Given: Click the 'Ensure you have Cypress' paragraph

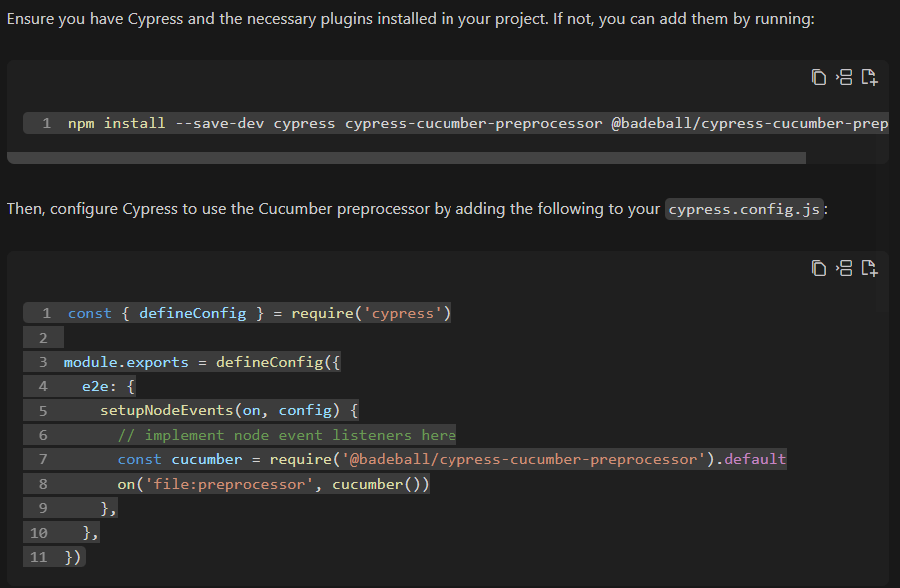Looking at the screenshot, I should click(x=411, y=19).
